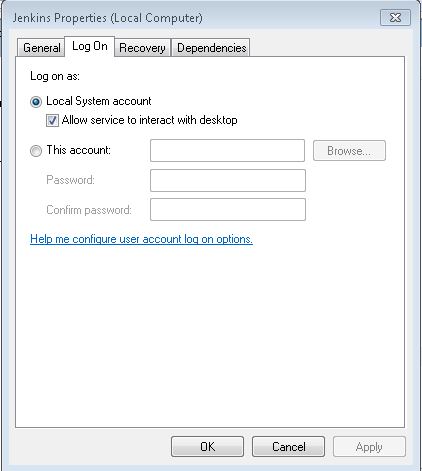Dismiss the dialog with the Cancel button

[x=288, y=447]
